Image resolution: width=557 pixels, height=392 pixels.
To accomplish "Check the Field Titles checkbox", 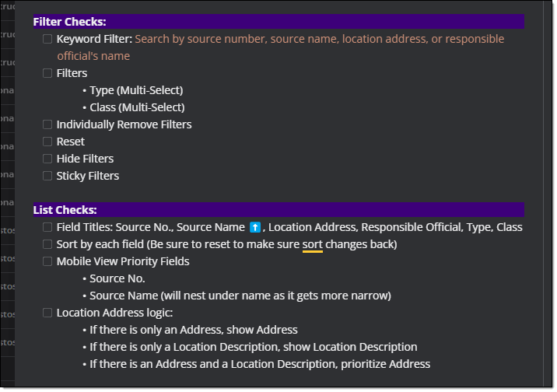I will coord(47,227).
